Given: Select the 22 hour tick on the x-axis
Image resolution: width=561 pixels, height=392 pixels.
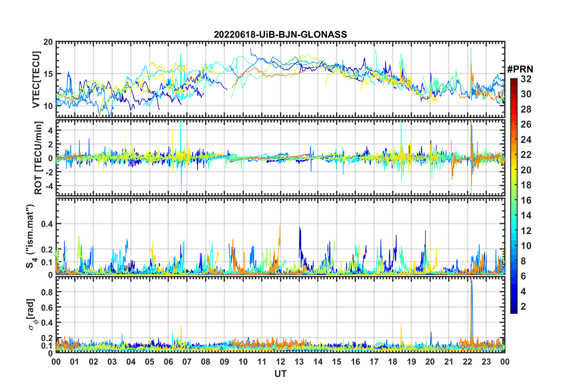Looking at the screenshot, I should tap(467, 362).
